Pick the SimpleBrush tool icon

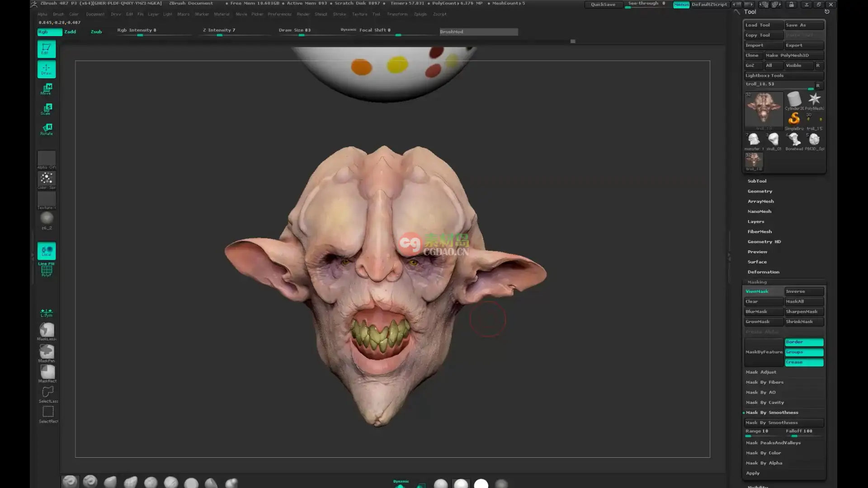(x=794, y=121)
